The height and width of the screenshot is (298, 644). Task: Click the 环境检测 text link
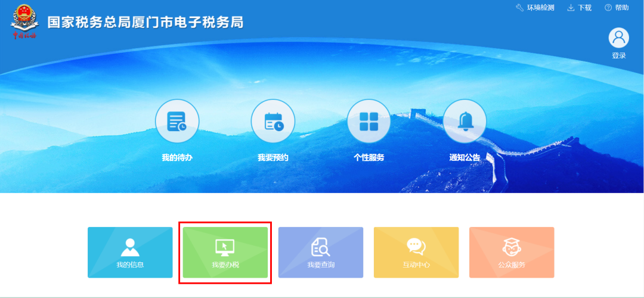(540, 8)
